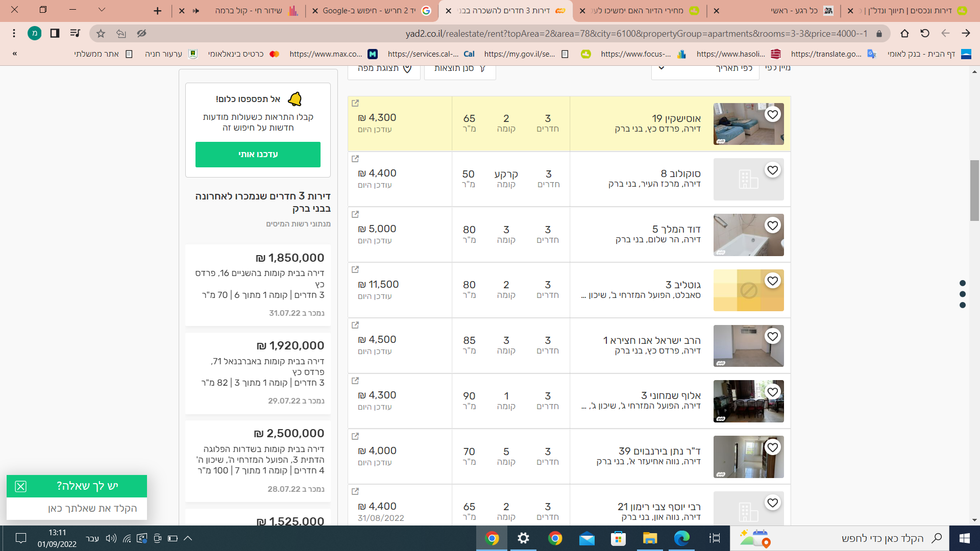The height and width of the screenshot is (551, 980).
Task: Open Windows Settings gear in taskbar
Action: pyautogui.click(x=523, y=538)
